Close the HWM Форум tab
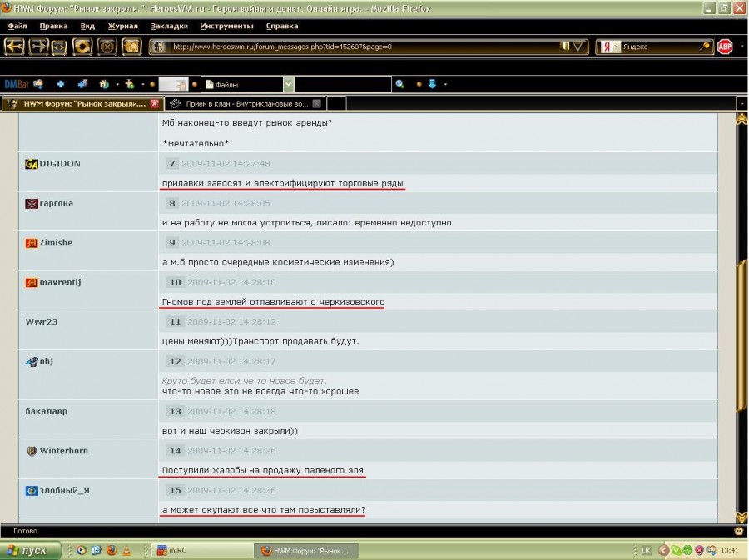 click(154, 103)
